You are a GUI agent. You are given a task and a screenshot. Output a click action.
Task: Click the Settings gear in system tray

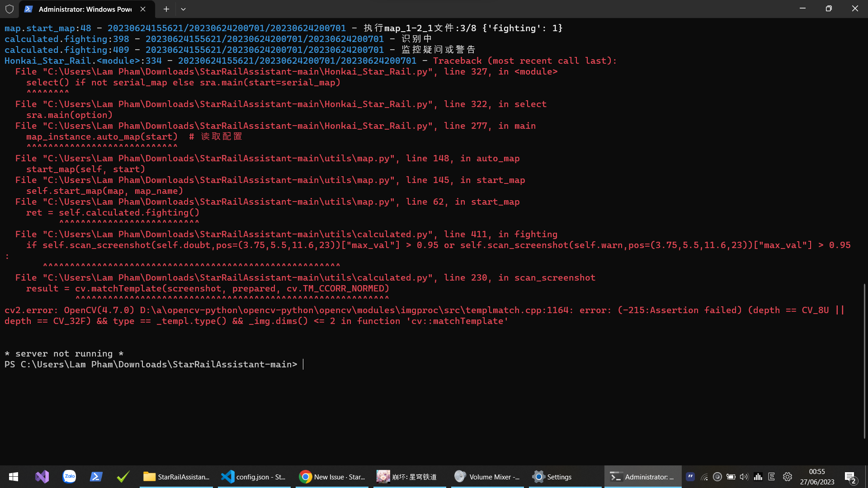788,477
